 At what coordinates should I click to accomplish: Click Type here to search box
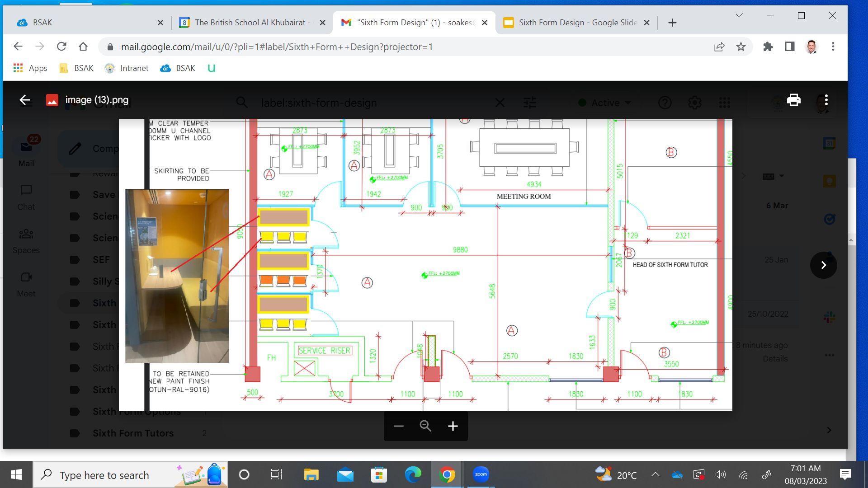[x=104, y=475]
